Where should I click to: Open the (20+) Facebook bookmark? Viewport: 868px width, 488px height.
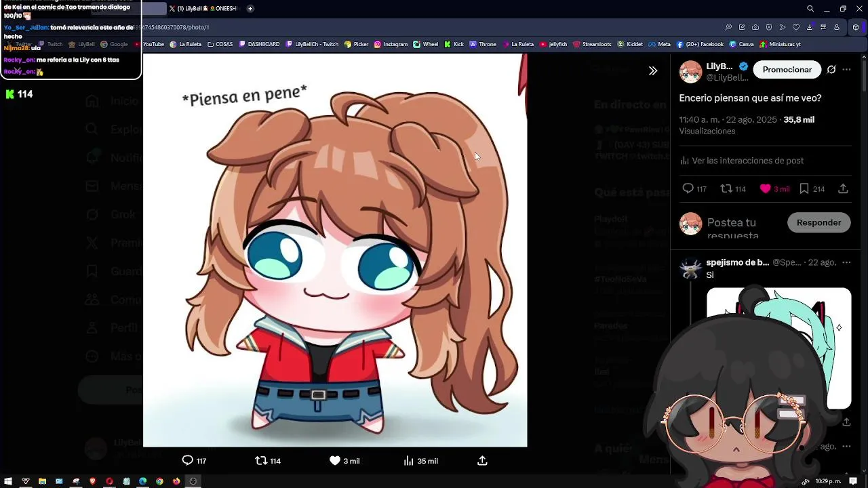[x=699, y=44]
